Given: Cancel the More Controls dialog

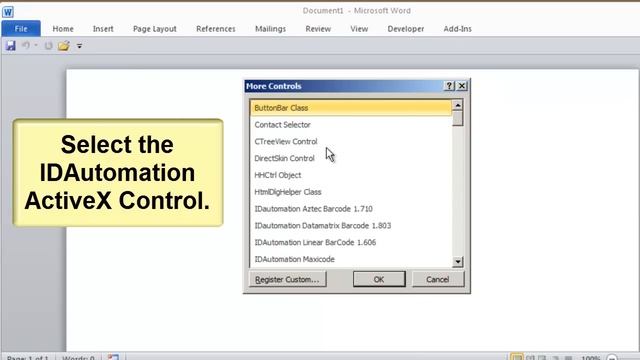Looking at the screenshot, I should point(438,280).
